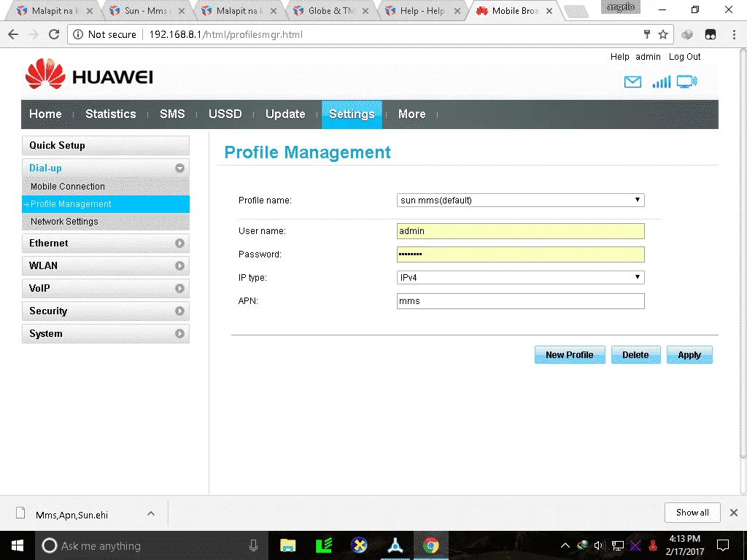Image resolution: width=747 pixels, height=560 pixels.
Task: Open the Update tab
Action: [285, 114]
